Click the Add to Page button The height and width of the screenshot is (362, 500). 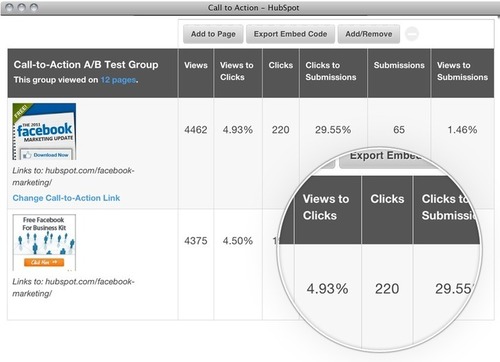coord(213,34)
